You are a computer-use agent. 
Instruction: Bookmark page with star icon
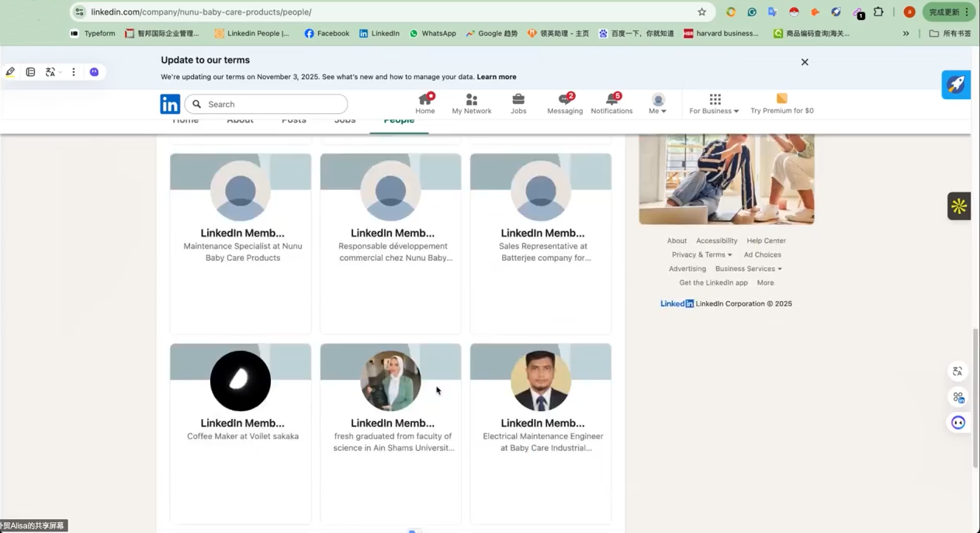click(701, 12)
